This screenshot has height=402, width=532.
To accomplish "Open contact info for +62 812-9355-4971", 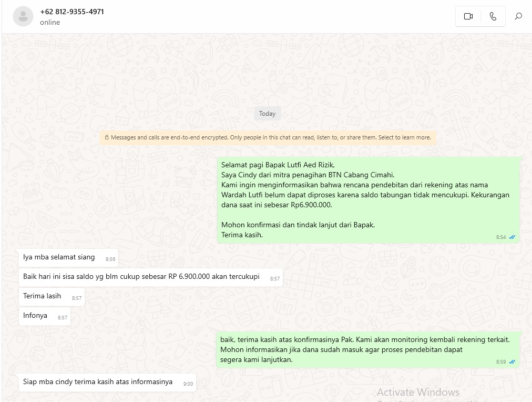I will [72, 12].
